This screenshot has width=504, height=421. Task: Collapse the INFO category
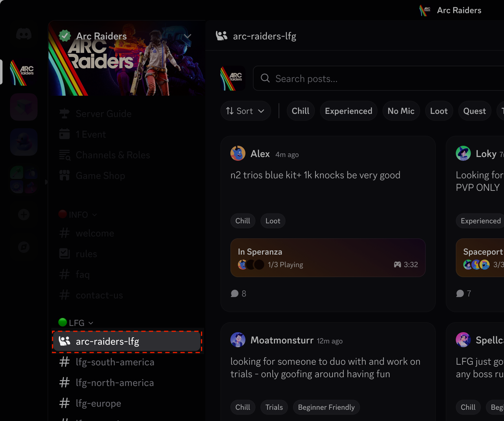78,215
